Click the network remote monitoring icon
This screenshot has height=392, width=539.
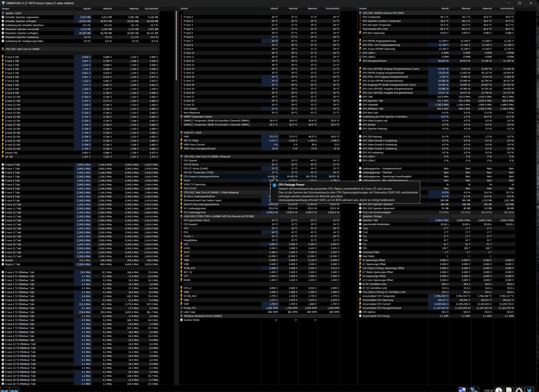[x=474, y=390]
